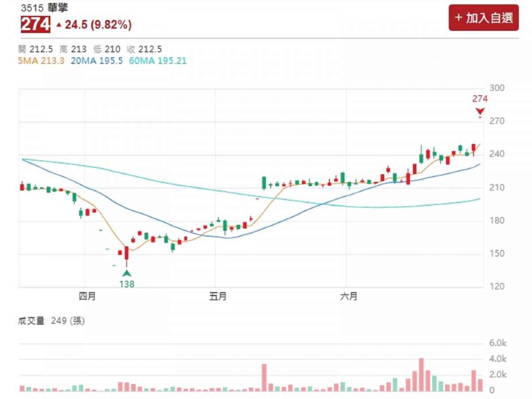The width and height of the screenshot is (532, 399).
Task: Click the tall mid-May volume bar
Action: tap(264, 378)
